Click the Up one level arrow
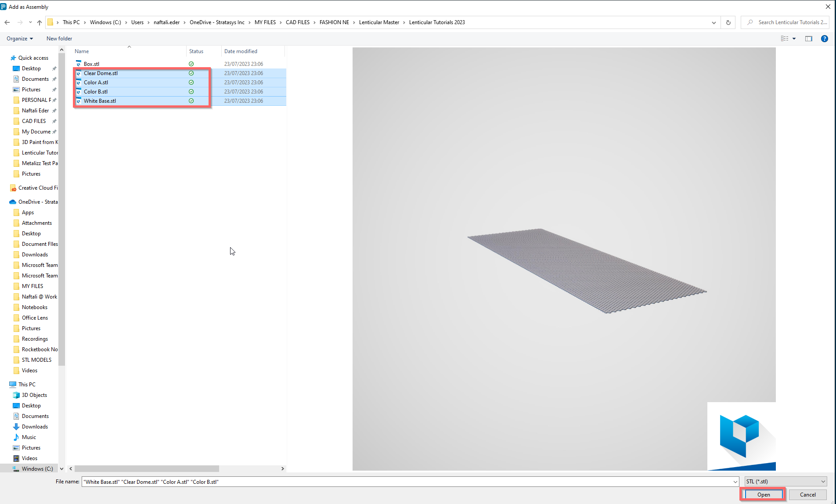 pos(40,22)
